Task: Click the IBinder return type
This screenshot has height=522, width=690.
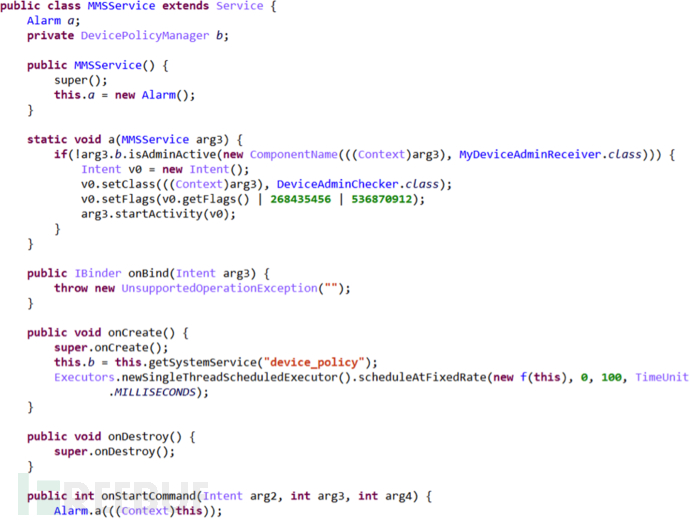Action: click(98, 273)
